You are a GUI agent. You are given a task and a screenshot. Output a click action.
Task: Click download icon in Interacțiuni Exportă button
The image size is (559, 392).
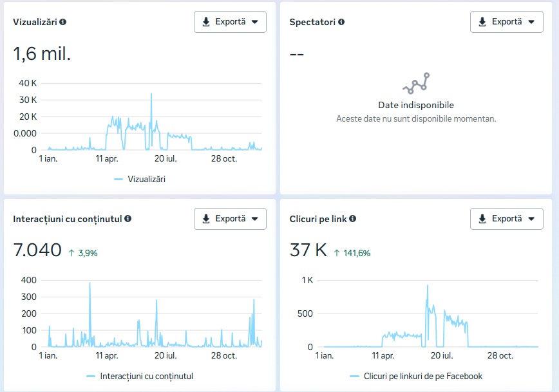(206, 219)
